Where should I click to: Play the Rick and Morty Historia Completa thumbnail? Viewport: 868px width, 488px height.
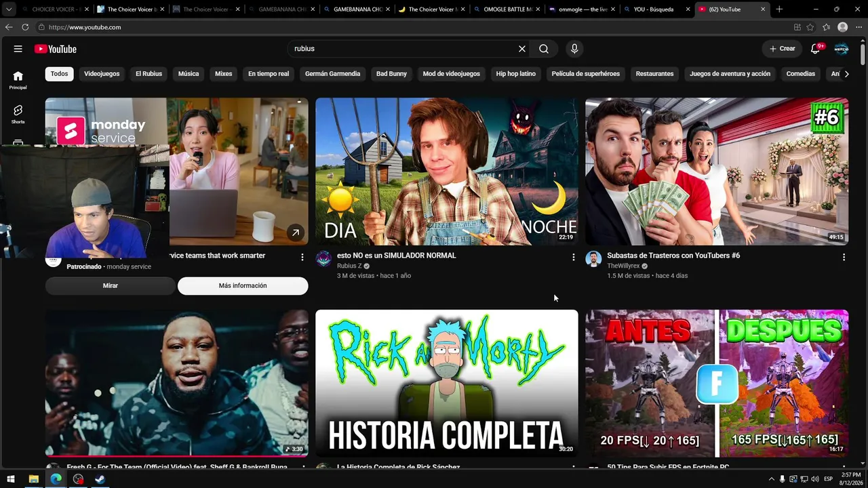pos(447,384)
